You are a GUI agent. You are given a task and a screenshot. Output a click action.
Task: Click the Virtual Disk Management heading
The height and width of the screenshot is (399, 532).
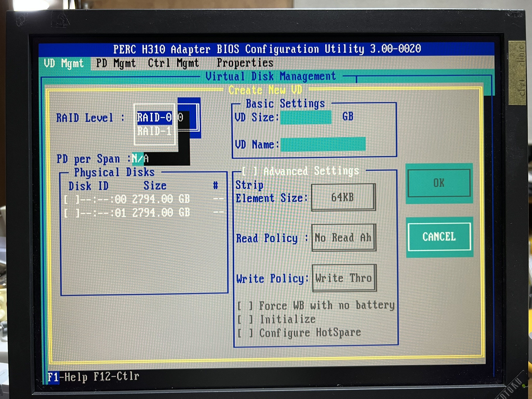pyautogui.click(x=270, y=77)
